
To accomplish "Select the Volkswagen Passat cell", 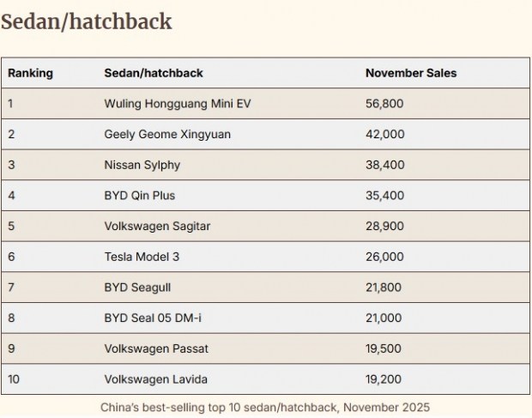I will [x=156, y=348].
